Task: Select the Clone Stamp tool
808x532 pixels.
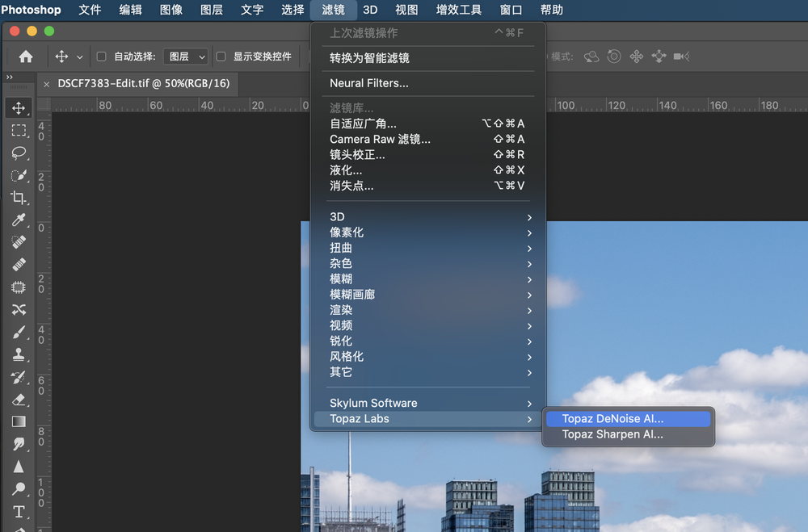Action: pos(19,355)
